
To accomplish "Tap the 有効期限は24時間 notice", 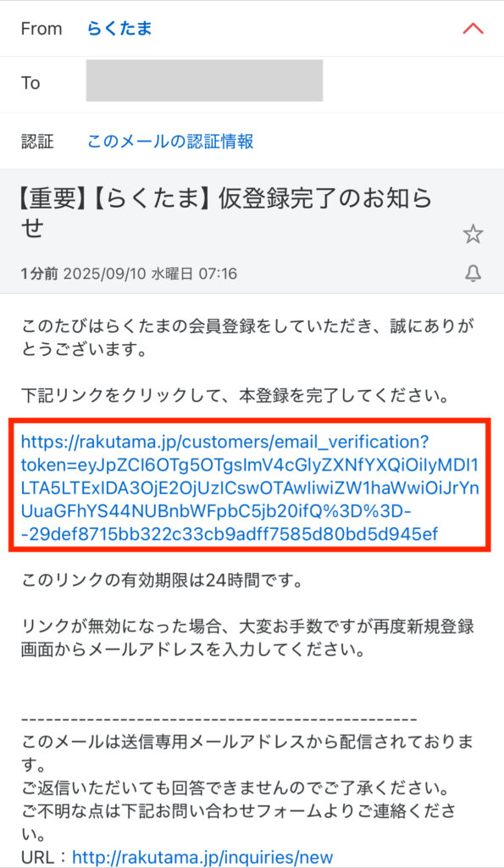I will click(161, 580).
